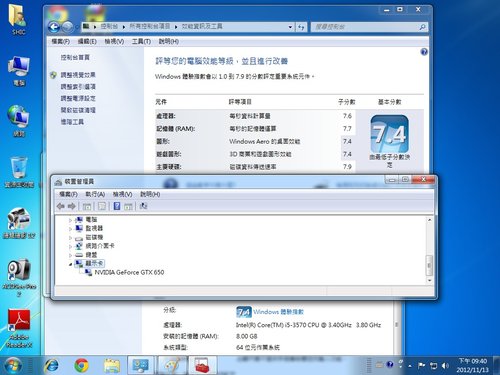Open the 進階工具 link in left pane
Viewport: 500px width, 375px height.
coord(72,122)
